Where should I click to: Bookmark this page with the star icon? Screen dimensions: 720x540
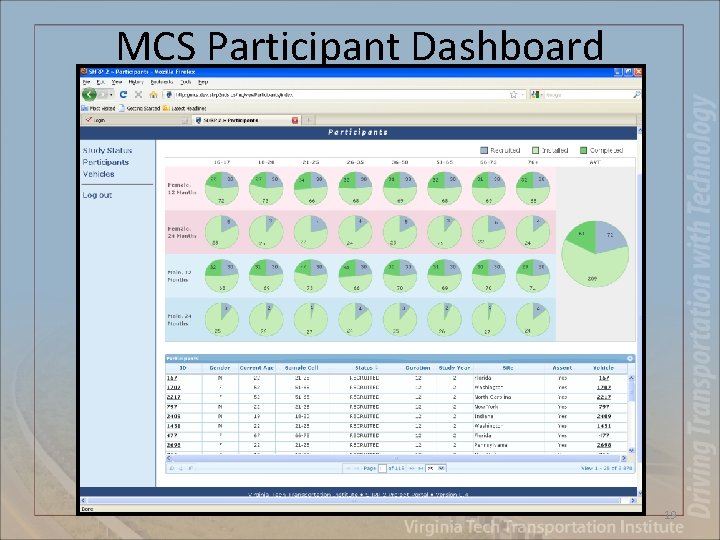click(513, 95)
